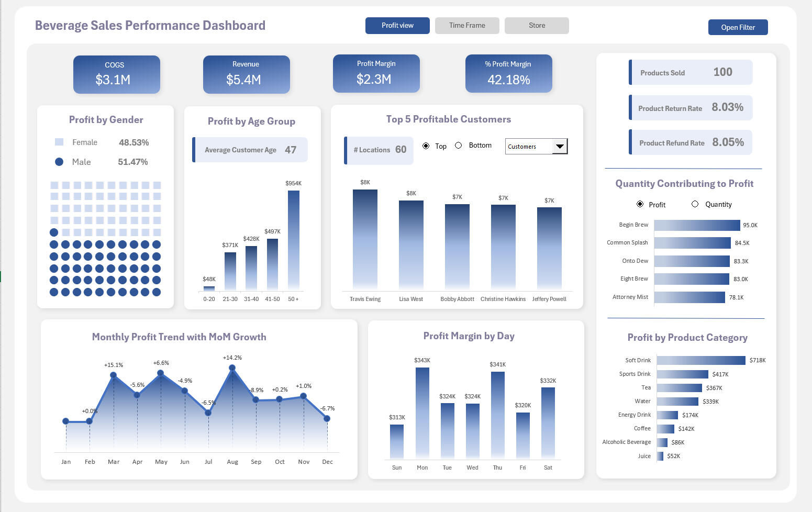Switch to the Store tab
812x512 pixels.
537,25
